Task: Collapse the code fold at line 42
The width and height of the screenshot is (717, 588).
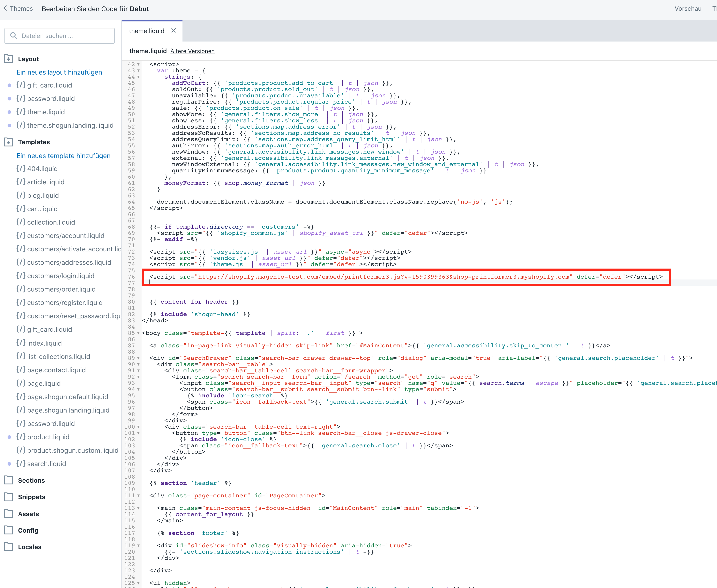Action: click(x=139, y=64)
